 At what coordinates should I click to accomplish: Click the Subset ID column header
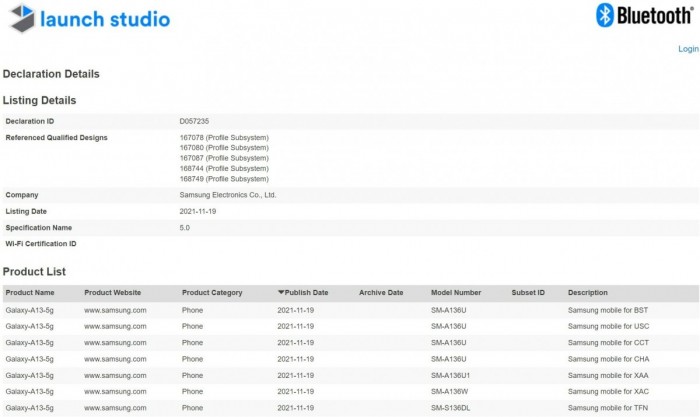(527, 293)
